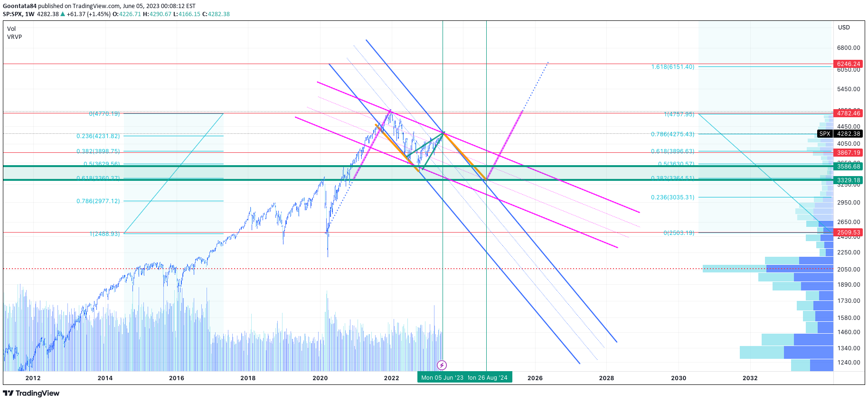Click the 26 Aug '24 date marker
The width and height of the screenshot is (868, 402).
(488, 378)
